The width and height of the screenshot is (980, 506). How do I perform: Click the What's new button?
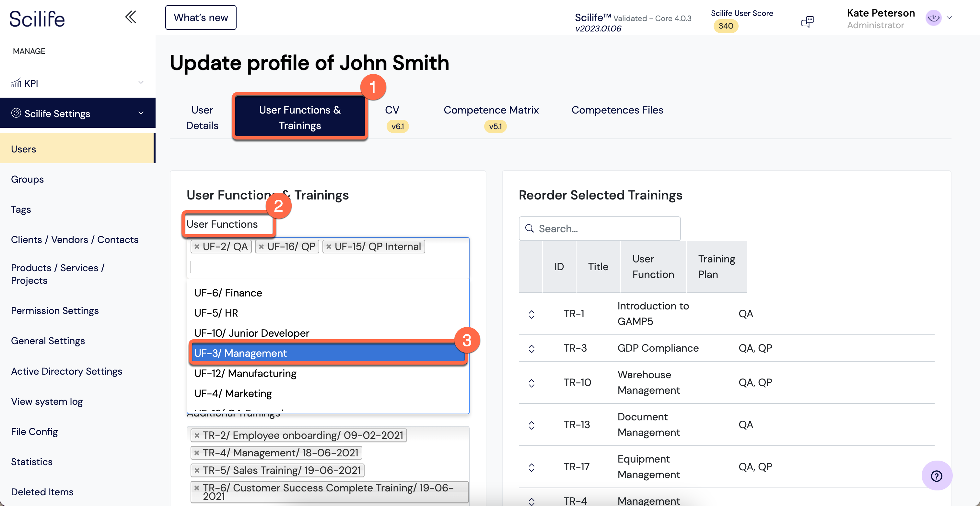201,18
